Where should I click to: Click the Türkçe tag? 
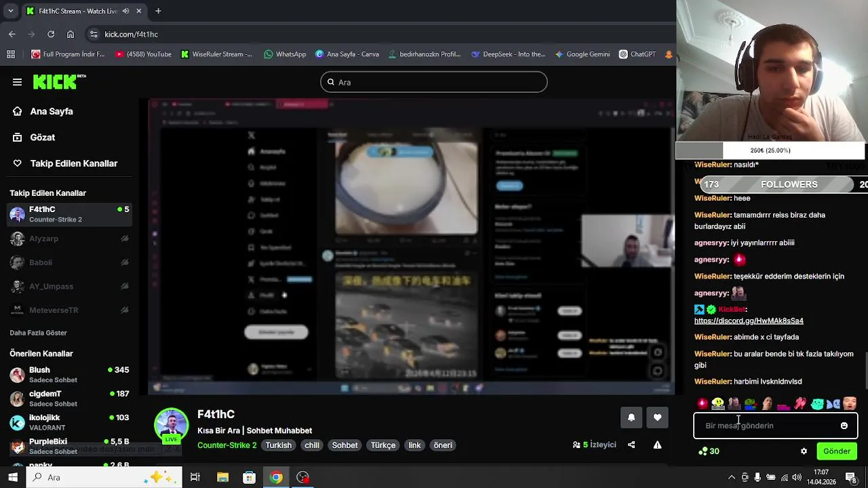[x=382, y=445]
